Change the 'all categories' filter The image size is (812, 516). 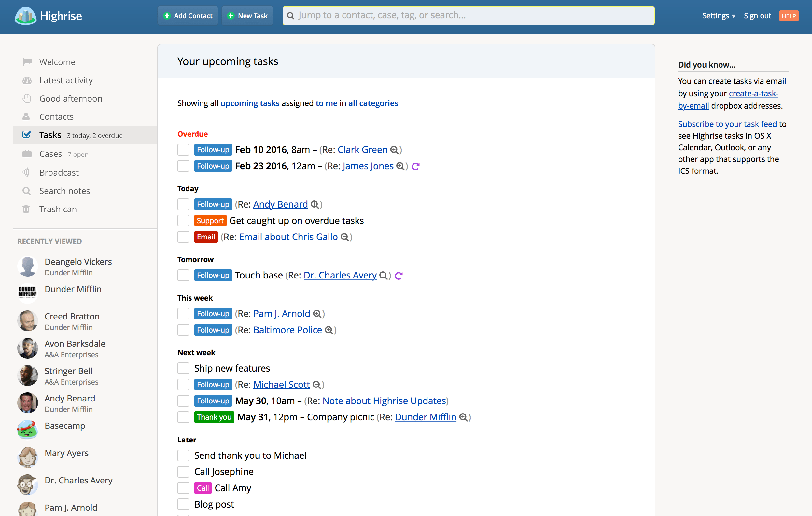point(373,103)
